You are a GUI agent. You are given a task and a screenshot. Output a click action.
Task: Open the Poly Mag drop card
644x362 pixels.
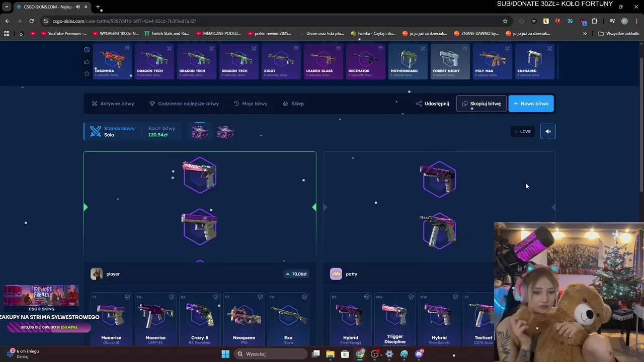tap(492, 62)
